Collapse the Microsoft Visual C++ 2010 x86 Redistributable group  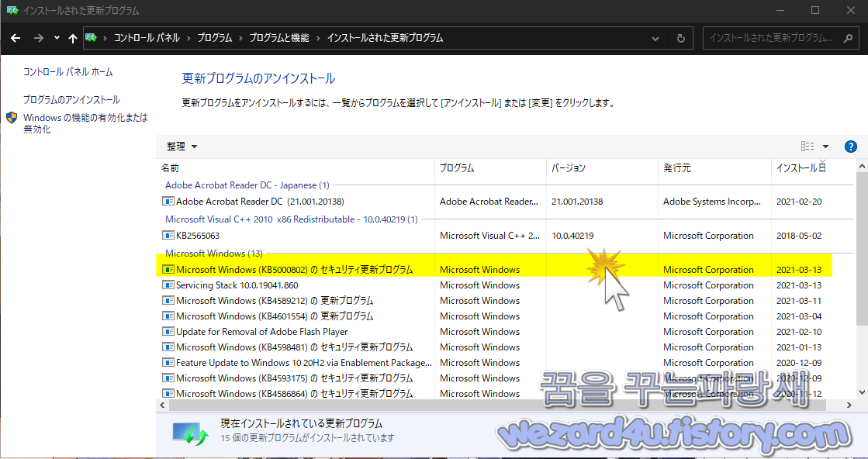[x=291, y=219]
